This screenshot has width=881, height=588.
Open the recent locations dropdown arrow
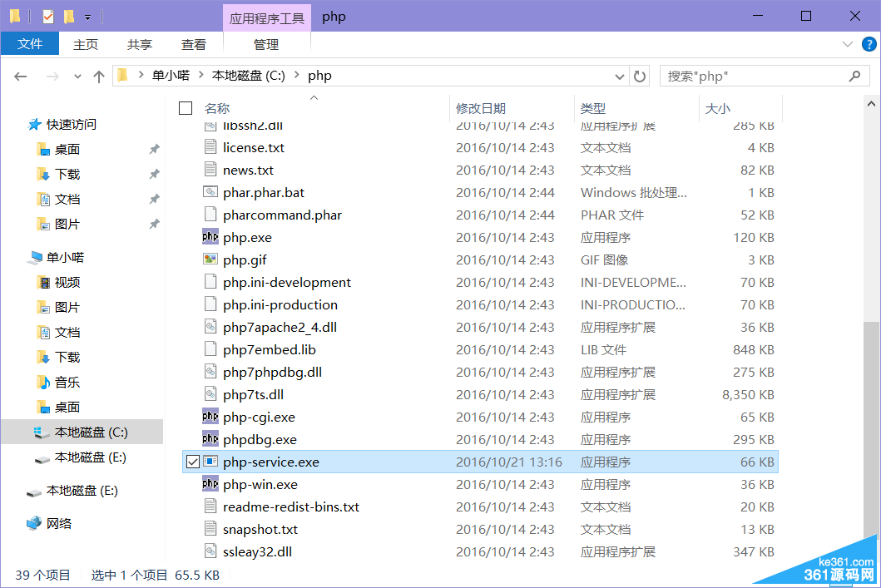point(77,77)
